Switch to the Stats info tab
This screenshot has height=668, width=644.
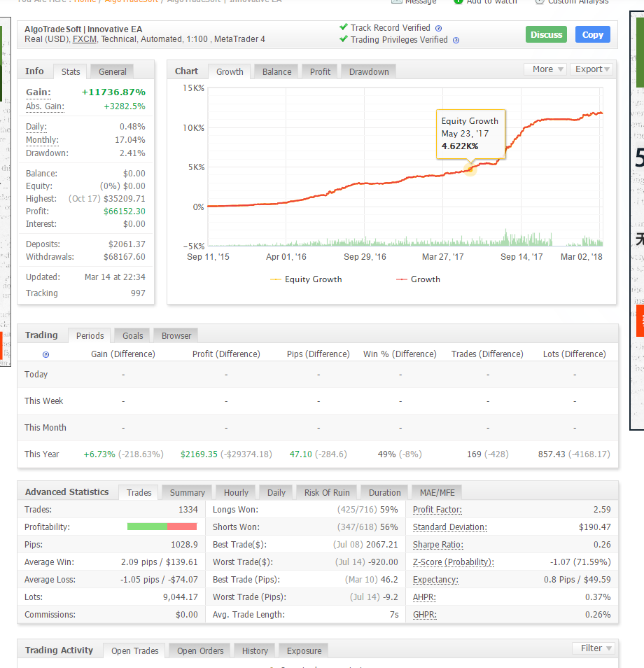click(x=71, y=72)
